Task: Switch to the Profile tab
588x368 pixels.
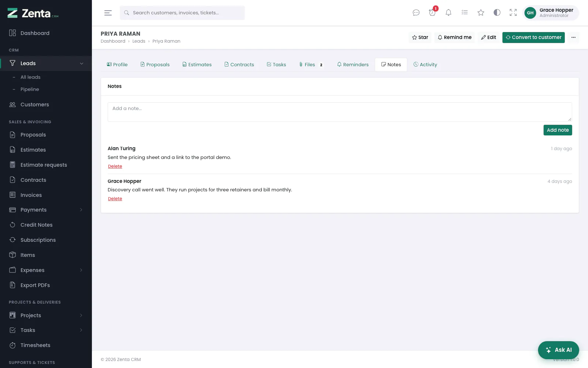Action: click(x=117, y=64)
